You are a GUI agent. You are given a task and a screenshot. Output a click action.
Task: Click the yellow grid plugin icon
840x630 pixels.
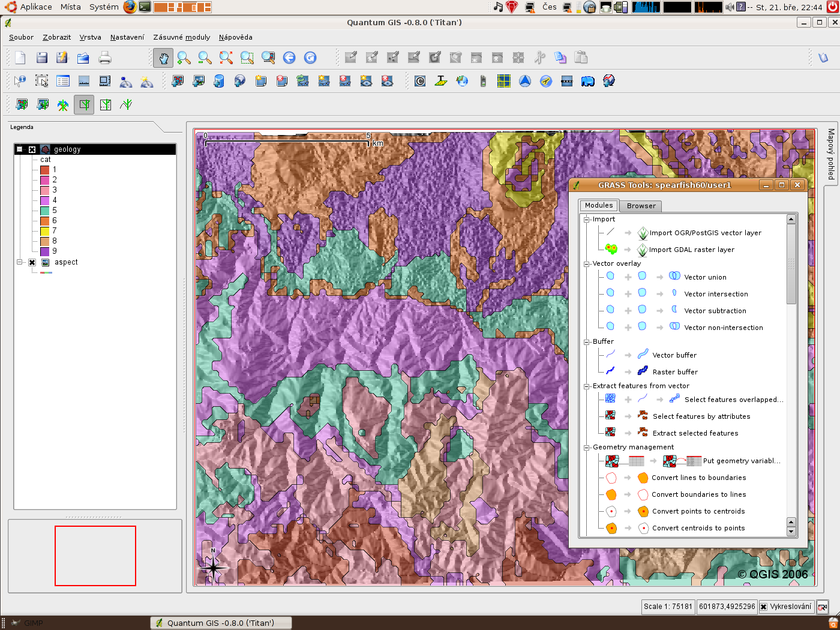504,81
